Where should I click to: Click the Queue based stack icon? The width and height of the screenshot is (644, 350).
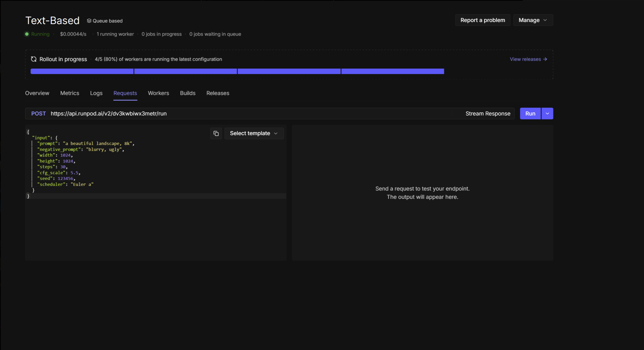tap(89, 21)
